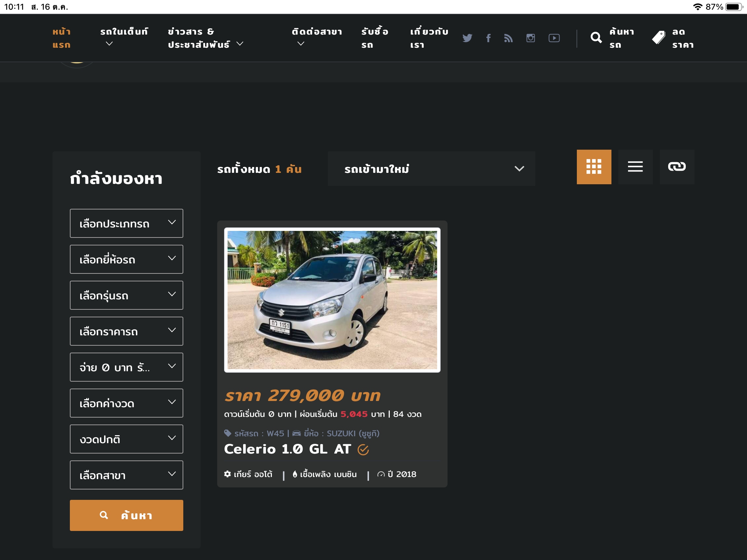Open the รถเข้ามาใหม่ sort dropdown
Screen dimensions: 747x560
pos(431,169)
